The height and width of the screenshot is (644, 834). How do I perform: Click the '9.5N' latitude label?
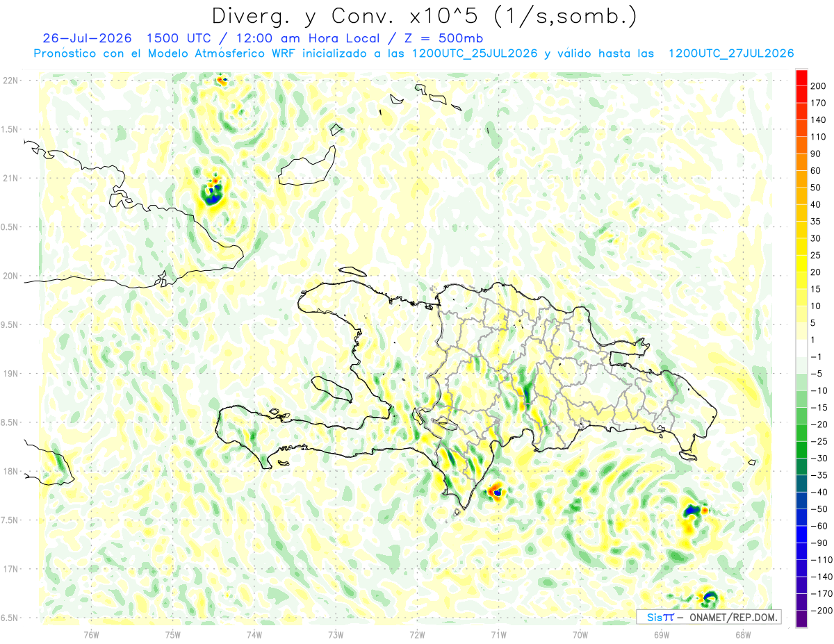click(x=10, y=324)
